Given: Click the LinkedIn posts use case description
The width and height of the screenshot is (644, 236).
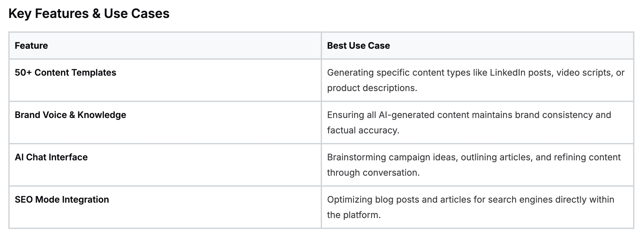Looking at the screenshot, I should (476, 80).
